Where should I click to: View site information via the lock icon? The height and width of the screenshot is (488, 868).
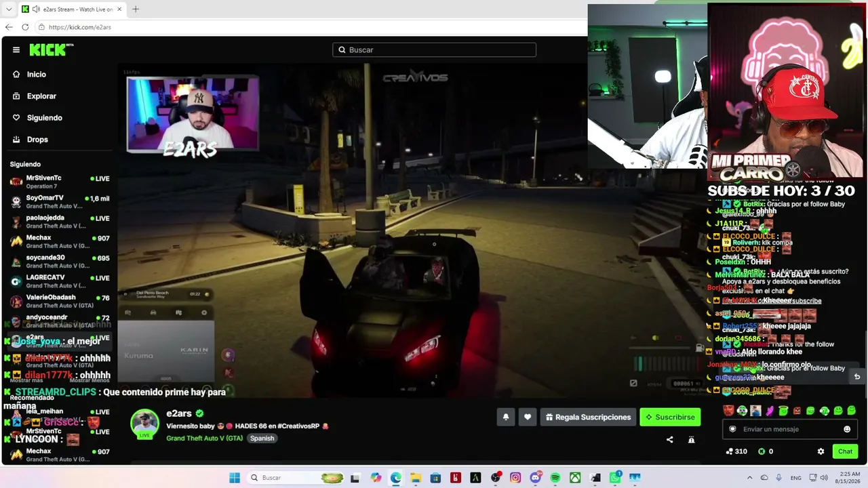coord(41,27)
